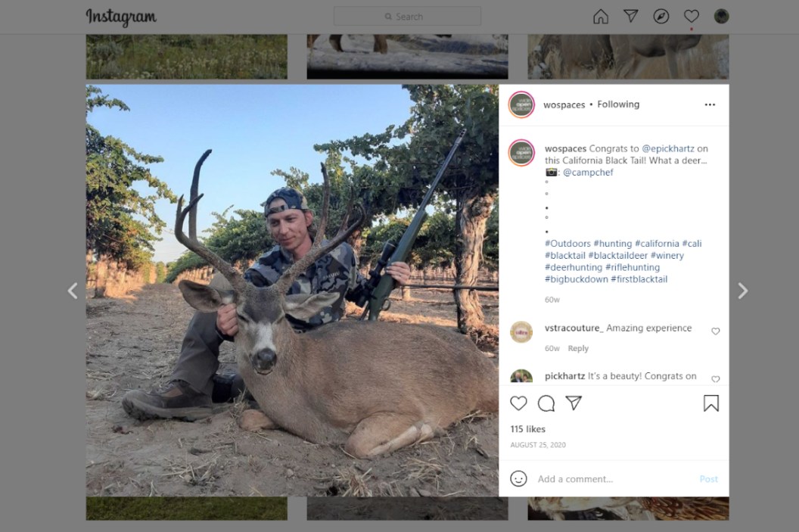
Task: Open the post options three-dot menu
Action: point(710,104)
